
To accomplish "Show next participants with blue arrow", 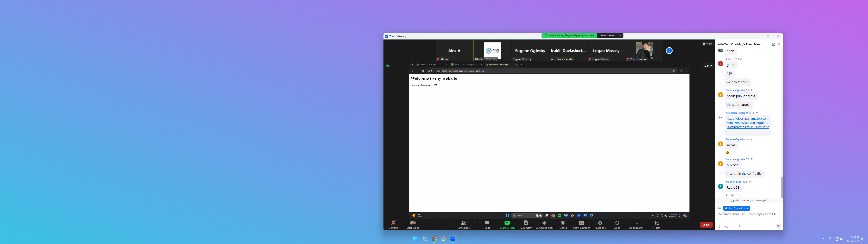I will click(x=669, y=50).
